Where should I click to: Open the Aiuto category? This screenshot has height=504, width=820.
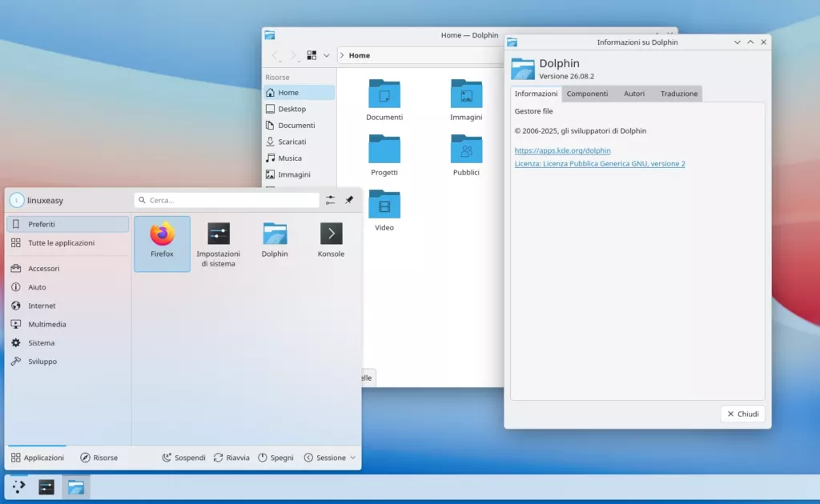67,286
